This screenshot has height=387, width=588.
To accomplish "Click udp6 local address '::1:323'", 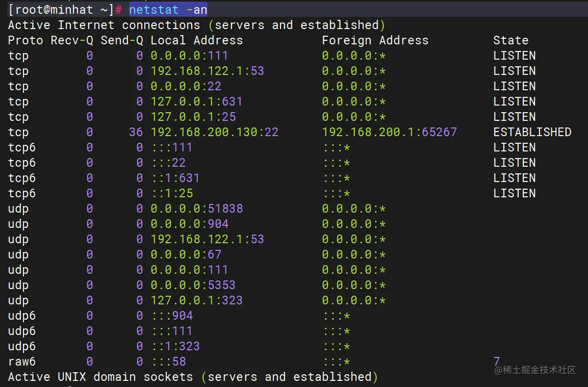I will [x=175, y=346].
